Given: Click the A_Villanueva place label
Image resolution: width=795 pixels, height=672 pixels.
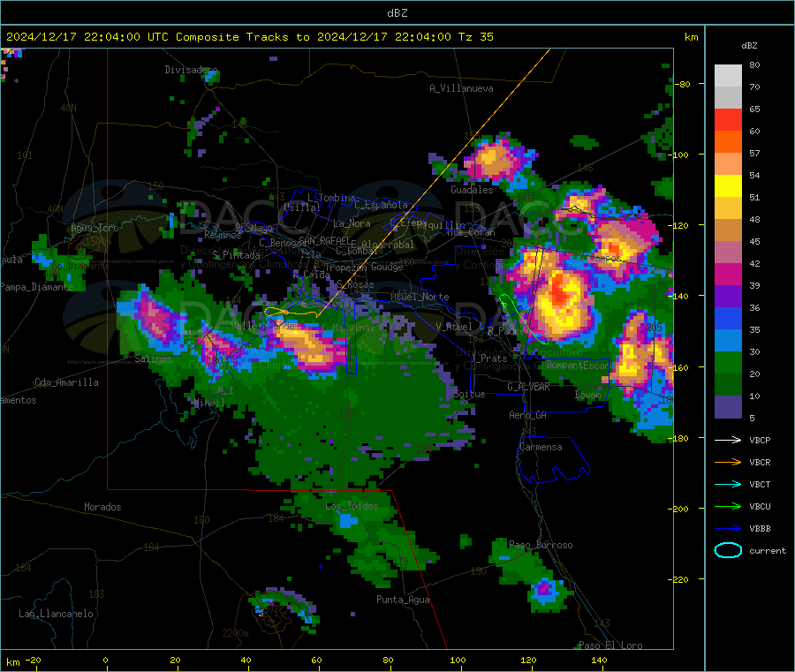Looking at the screenshot, I should (x=461, y=88).
